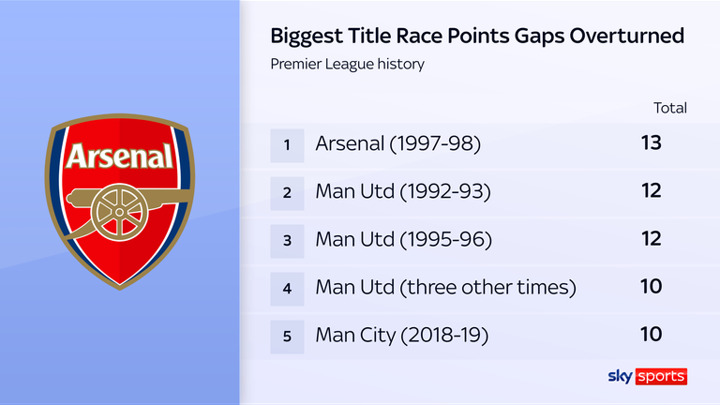720x405 pixels.
Task: Pick the Man City (2018-19) entry
Action: pyautogui.click(x=401, y=336)
